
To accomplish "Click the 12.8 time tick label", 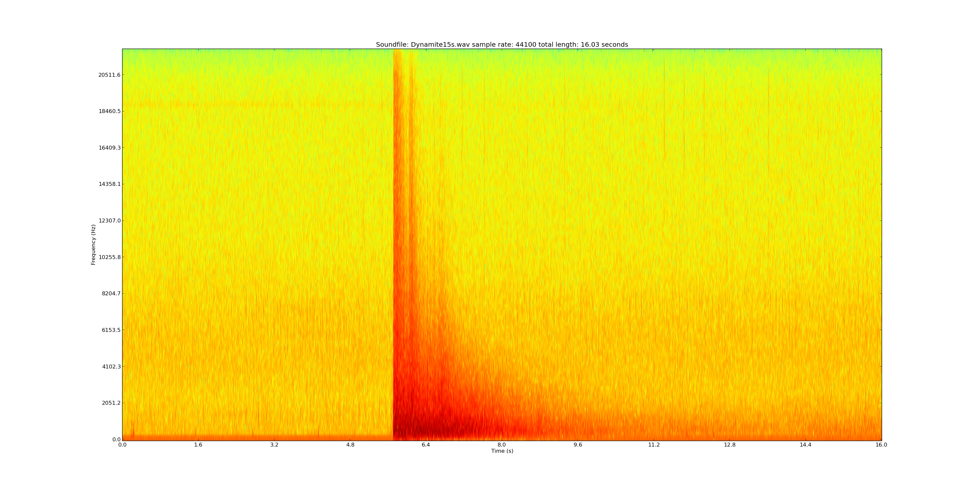I will click(x=729, y=445).
